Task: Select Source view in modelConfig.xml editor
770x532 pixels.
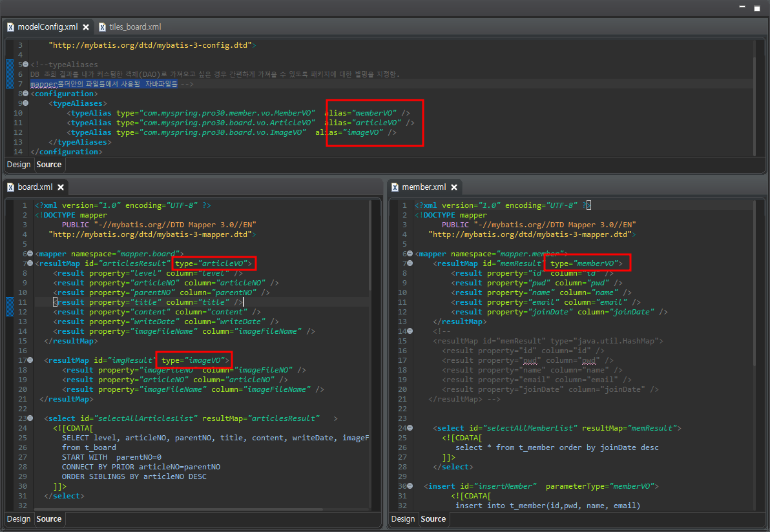Action: [49, 165]
